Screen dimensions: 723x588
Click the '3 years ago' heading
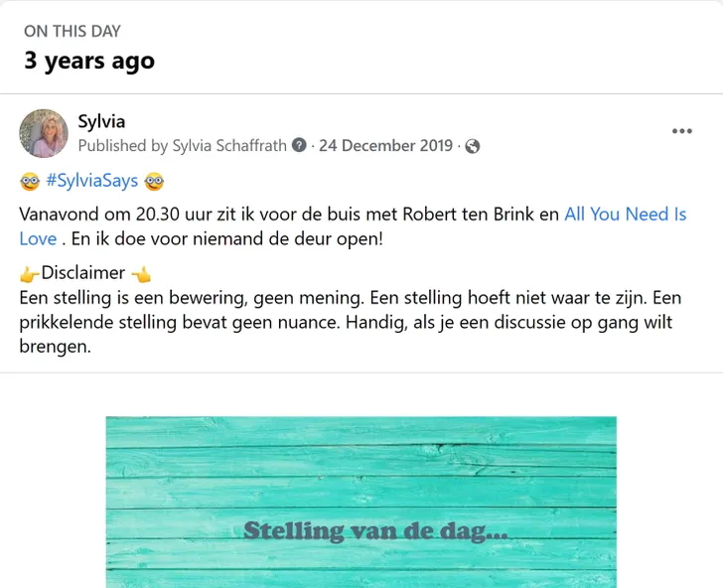(x=89, y=61)
